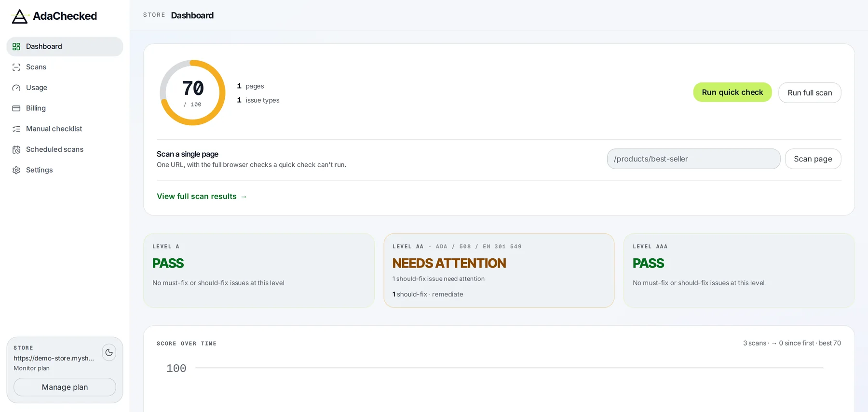Open the Level A PASS card
Image resolution: width=868 pixels, height=412 pixels.
pyautogui.click(x=259, y=271)
